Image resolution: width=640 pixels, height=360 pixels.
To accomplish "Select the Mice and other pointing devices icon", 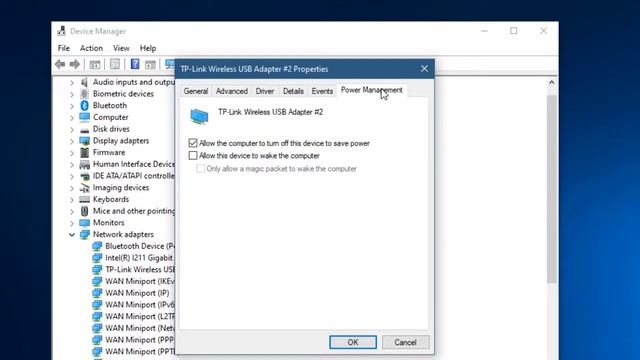I will 84,211.
